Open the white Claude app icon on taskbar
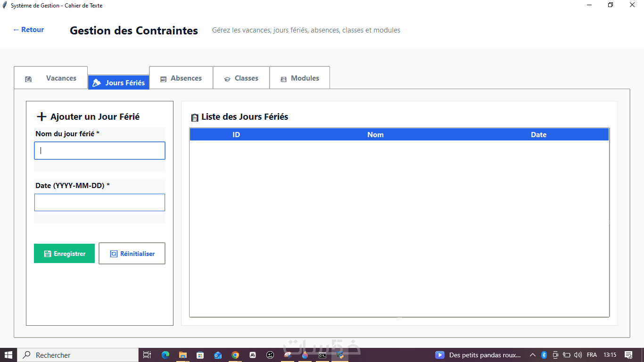 253,355
